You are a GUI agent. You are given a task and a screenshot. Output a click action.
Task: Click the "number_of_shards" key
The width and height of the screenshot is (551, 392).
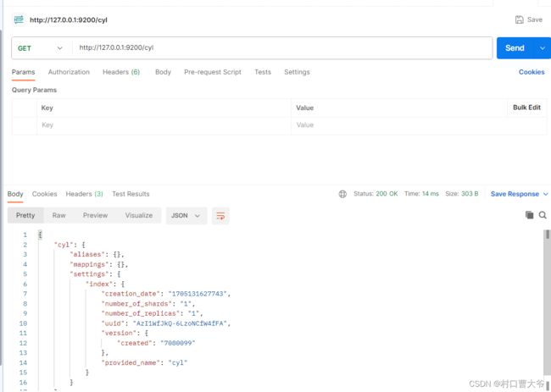pyautogui.click(x=136, y=304)
